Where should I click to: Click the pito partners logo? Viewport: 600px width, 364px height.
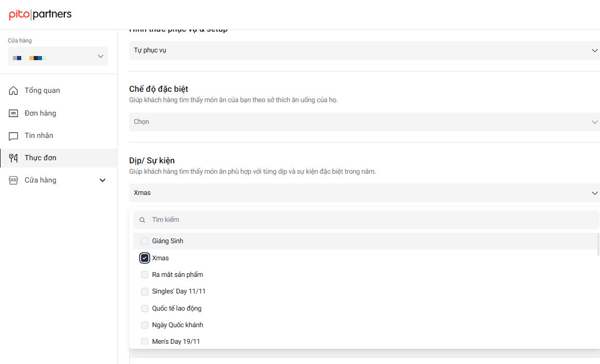tap(40, 15)
